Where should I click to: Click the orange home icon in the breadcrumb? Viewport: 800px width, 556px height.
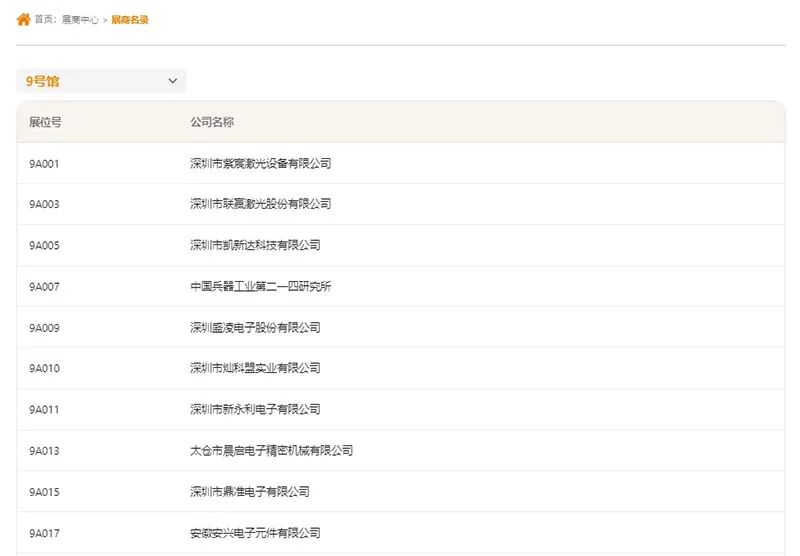23,19
